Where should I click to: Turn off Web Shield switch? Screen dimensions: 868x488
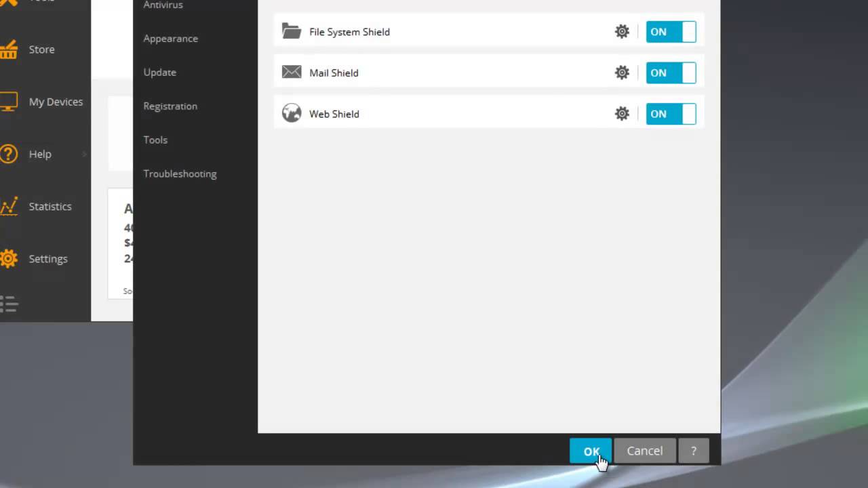click(x=671, y=114)
